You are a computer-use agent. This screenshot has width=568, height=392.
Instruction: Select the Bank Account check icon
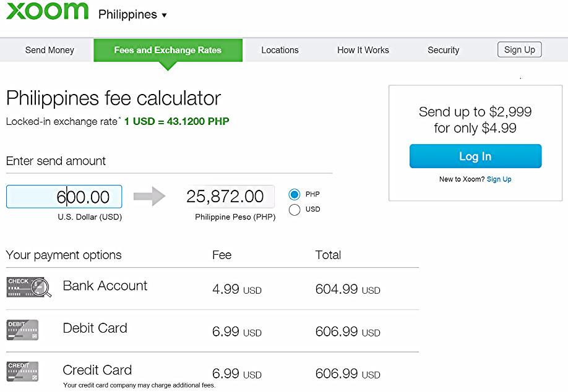pyautogui.click(x=29, y=287)
